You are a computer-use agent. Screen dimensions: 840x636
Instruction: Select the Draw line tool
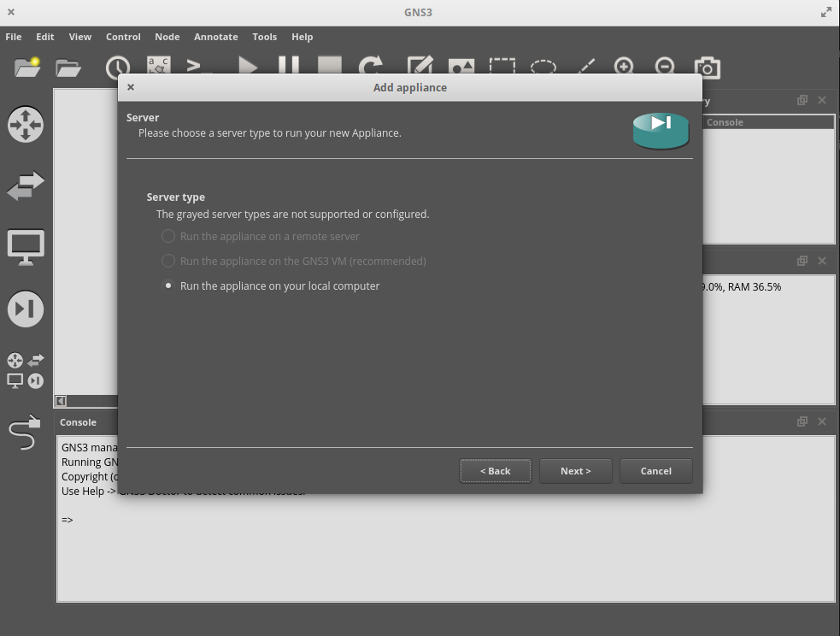point(585,66)
